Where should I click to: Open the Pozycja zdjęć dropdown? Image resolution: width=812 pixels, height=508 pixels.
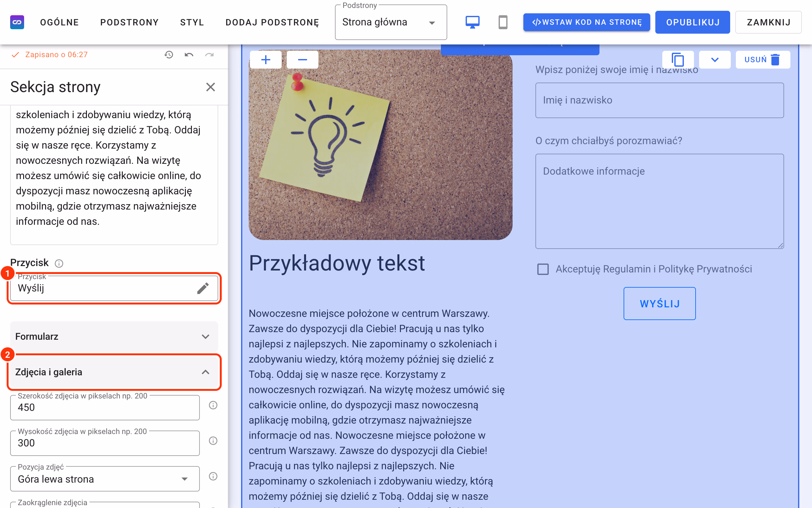click(105, 479)
